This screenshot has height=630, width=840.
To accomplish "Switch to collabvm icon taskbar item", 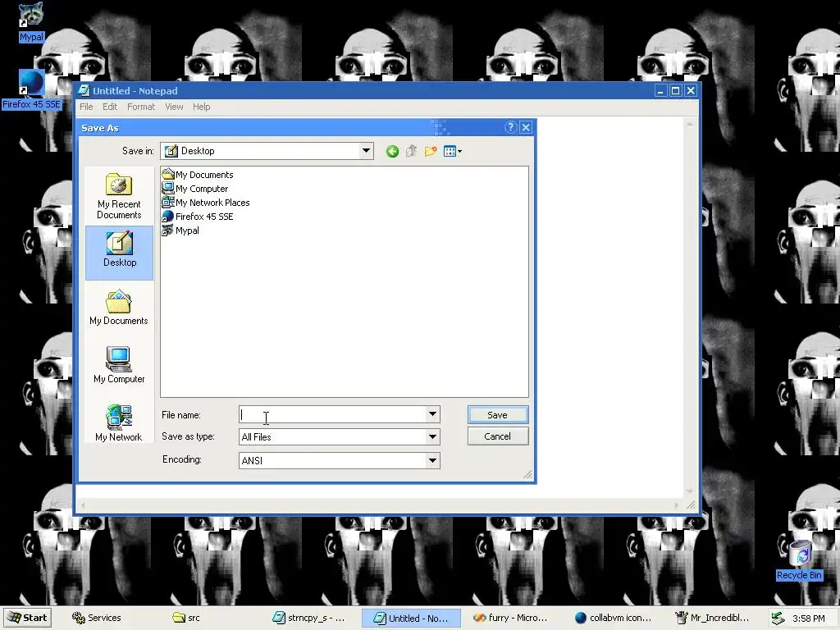I will click(614, 618).
